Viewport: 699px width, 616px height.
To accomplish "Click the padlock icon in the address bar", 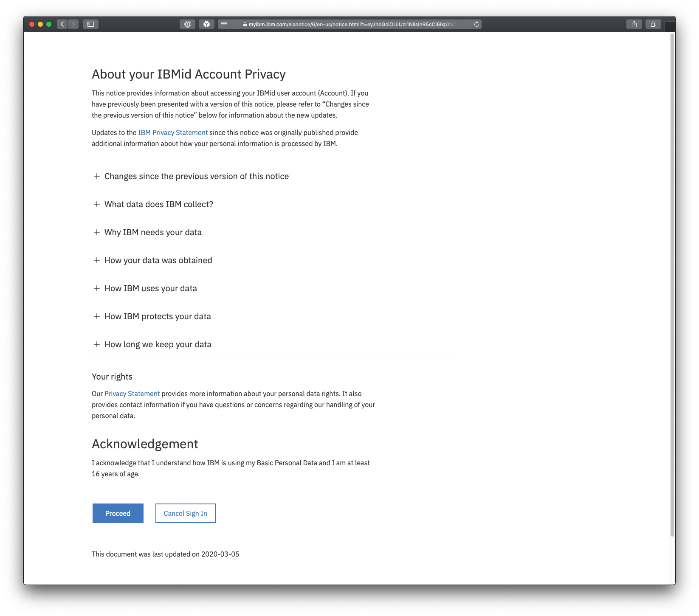I will click(245, 24).
